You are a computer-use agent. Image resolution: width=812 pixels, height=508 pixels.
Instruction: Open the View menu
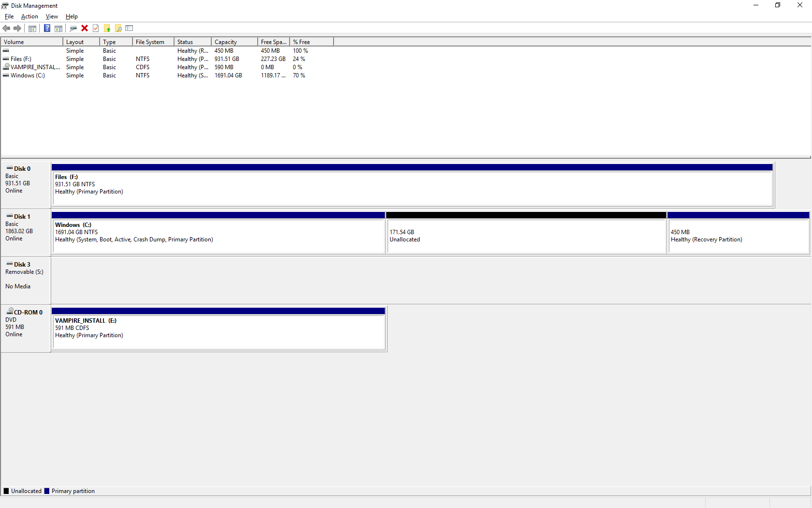click(52, 16)
